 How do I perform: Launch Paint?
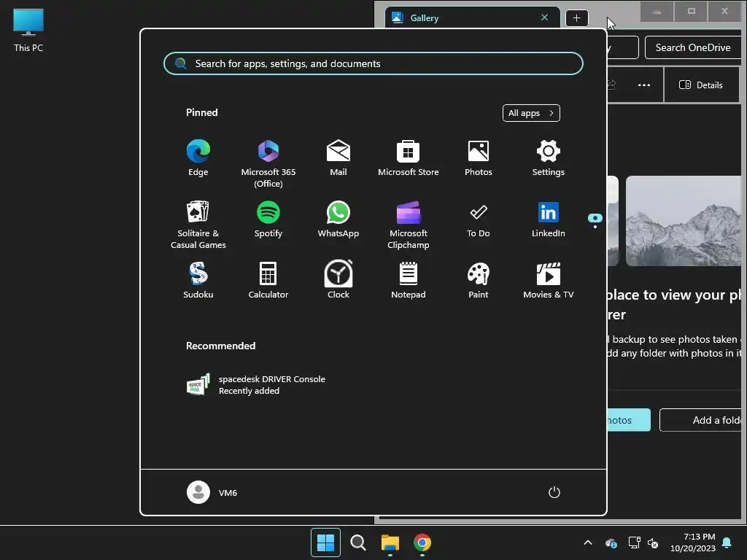click(x=479, y=281)
